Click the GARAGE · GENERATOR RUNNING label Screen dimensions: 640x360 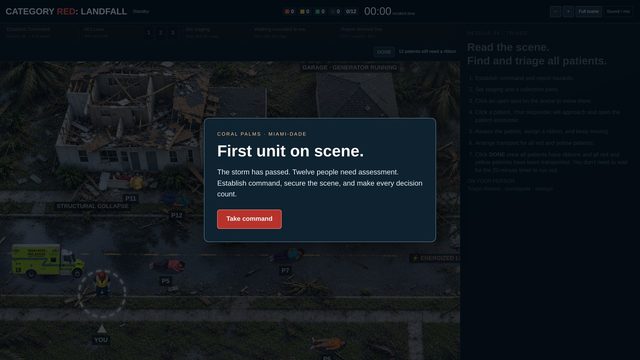pyautogui.click(x=350, y=68)
